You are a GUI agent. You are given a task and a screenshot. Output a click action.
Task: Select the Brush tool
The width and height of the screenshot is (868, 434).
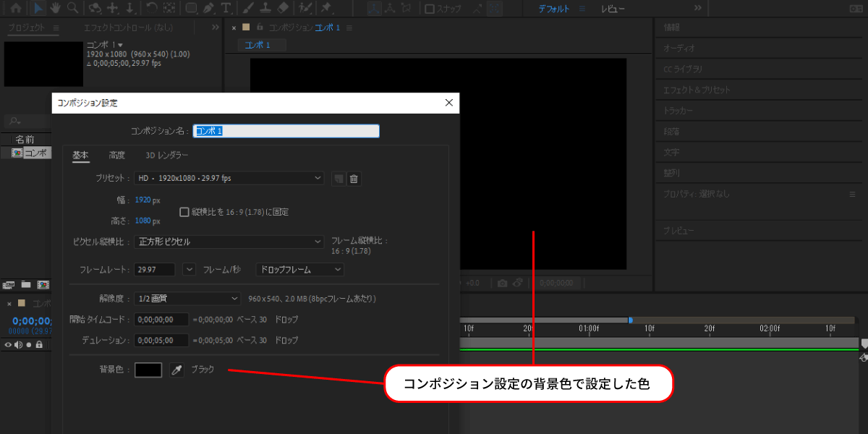pyautogui.click(x=247, y=9)
